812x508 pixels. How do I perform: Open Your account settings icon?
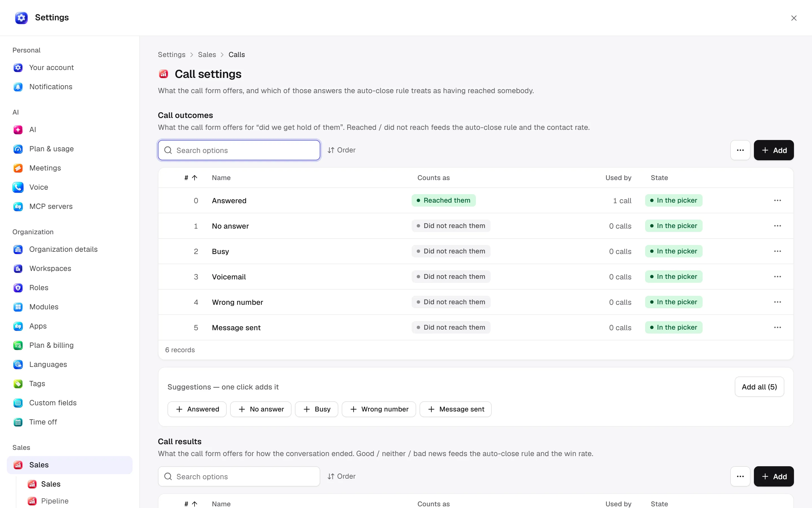coord(18,67)
